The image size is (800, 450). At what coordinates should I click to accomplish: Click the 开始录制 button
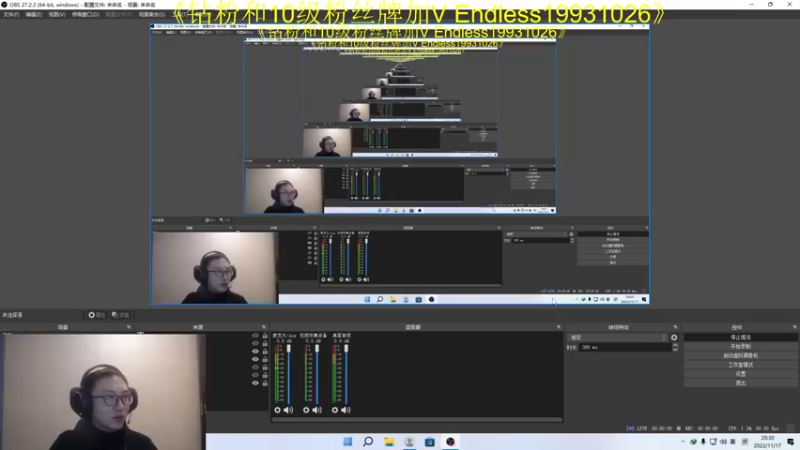(x=740, y=346)
